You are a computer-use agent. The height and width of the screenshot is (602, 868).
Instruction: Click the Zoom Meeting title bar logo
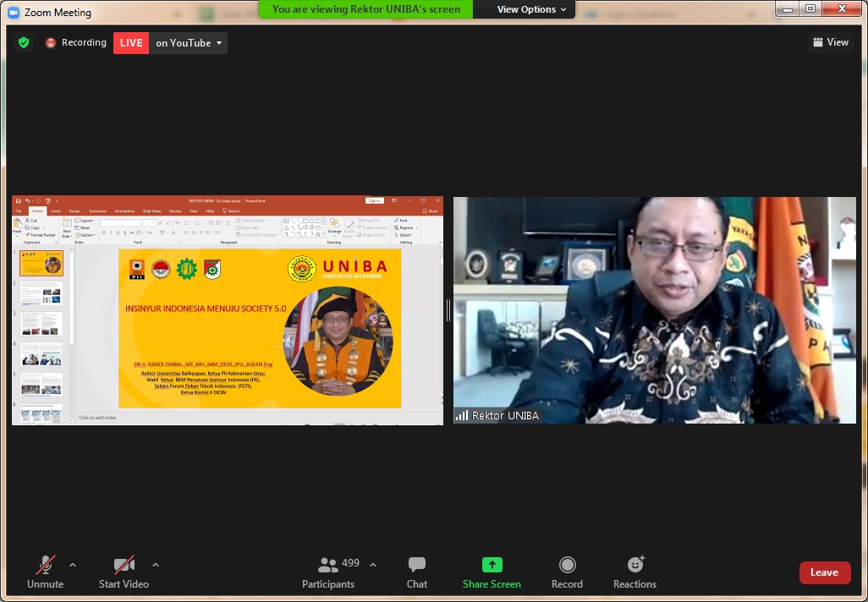pyautogui.click(x=14, y=13)
